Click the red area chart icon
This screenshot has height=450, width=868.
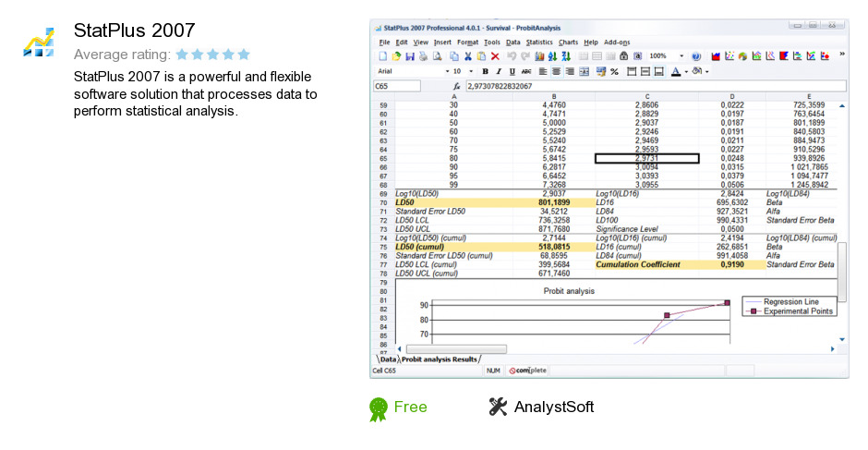(x=716, y=56)
